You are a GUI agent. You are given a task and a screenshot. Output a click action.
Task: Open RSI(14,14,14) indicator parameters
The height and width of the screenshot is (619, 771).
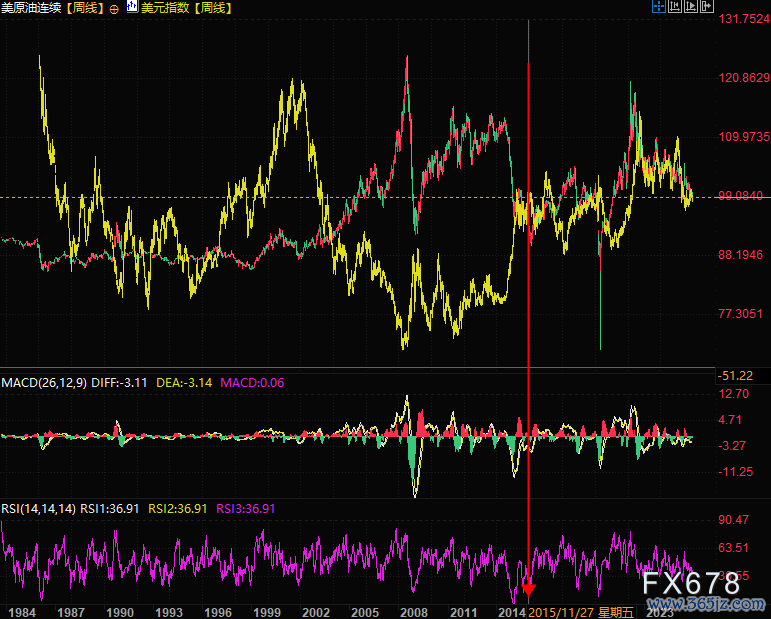[39, 508]
